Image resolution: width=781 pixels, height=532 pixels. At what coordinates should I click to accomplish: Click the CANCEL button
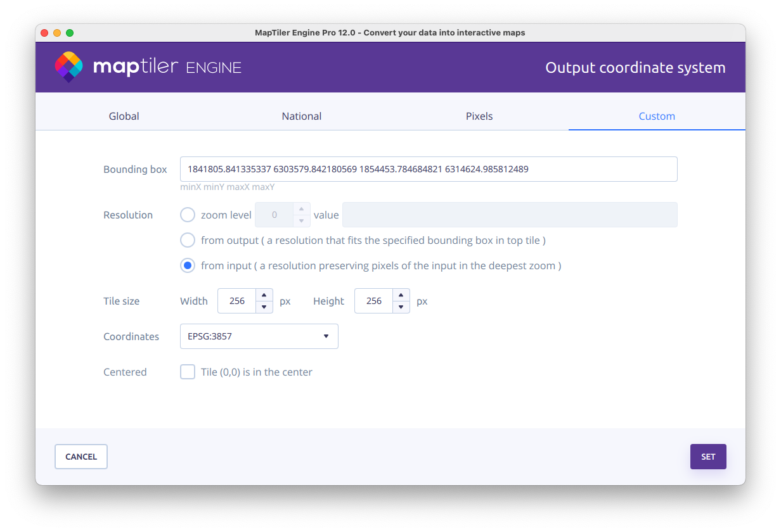[81, 457]
